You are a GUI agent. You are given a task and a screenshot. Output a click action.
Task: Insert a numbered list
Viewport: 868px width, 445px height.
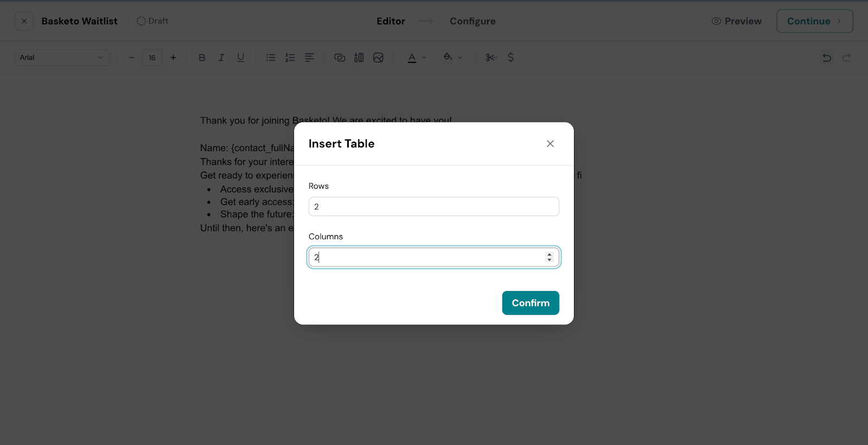pyautogui.click(x=290, y=57)
